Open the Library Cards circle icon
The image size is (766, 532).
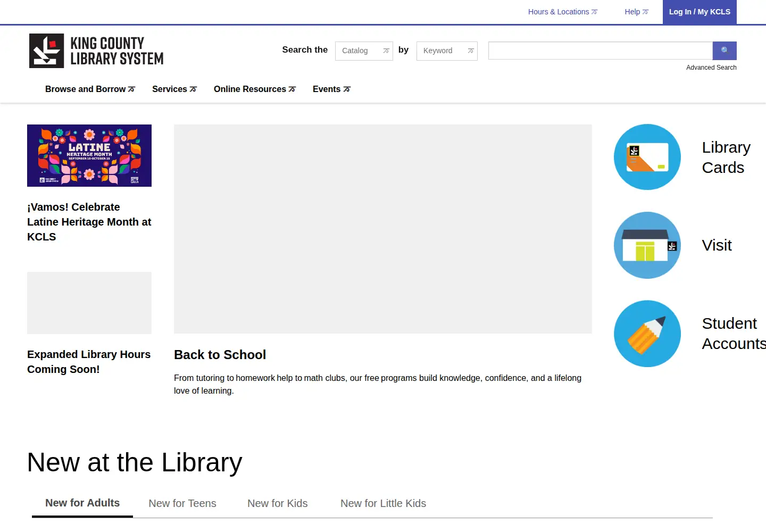[x=647, y=157]
